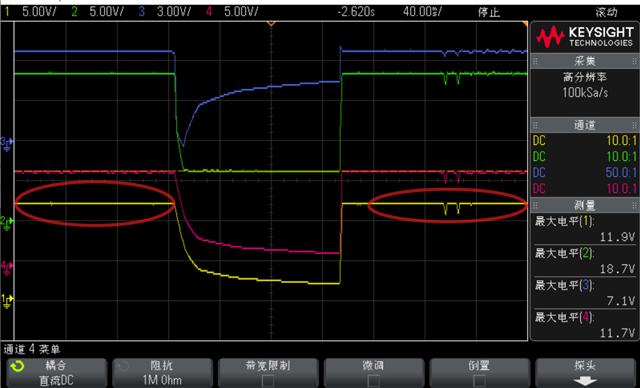
Task: Click the 滚动 roll mode indicator
Action: (606, 12)
